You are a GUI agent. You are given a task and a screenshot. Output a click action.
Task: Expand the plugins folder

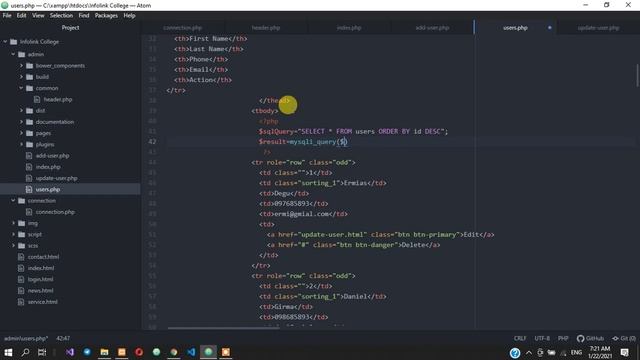click(21, 144)
